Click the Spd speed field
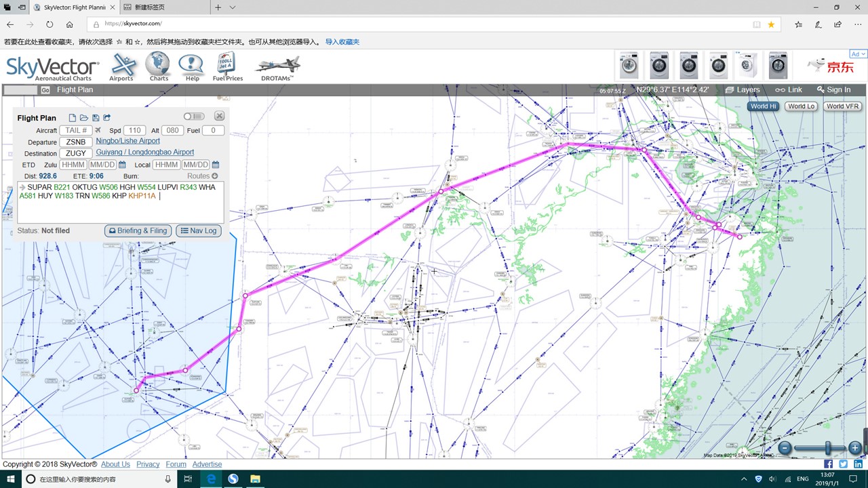Screen dimensions: 868x488 click(134, 131)
